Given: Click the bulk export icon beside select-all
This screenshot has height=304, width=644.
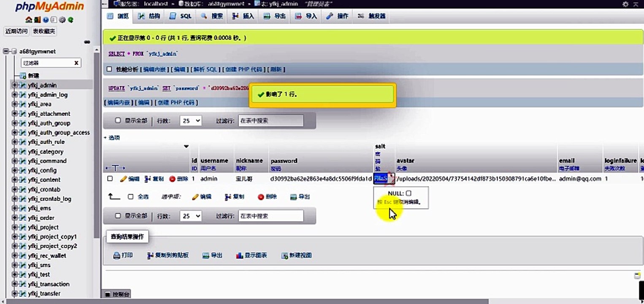Looking at the screenshot, I should (x=294, y=197).
